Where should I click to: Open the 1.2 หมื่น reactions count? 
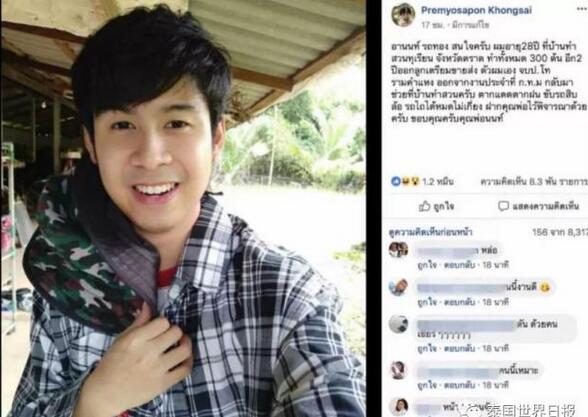point(438,182)
